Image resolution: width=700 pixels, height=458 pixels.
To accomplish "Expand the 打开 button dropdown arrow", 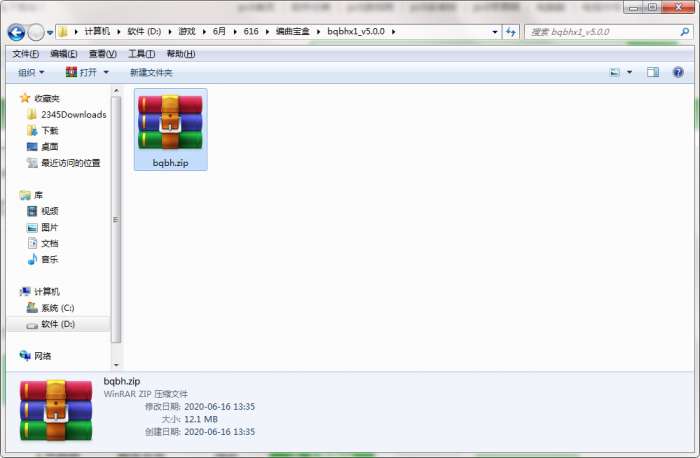I will [x=106, y=72].
